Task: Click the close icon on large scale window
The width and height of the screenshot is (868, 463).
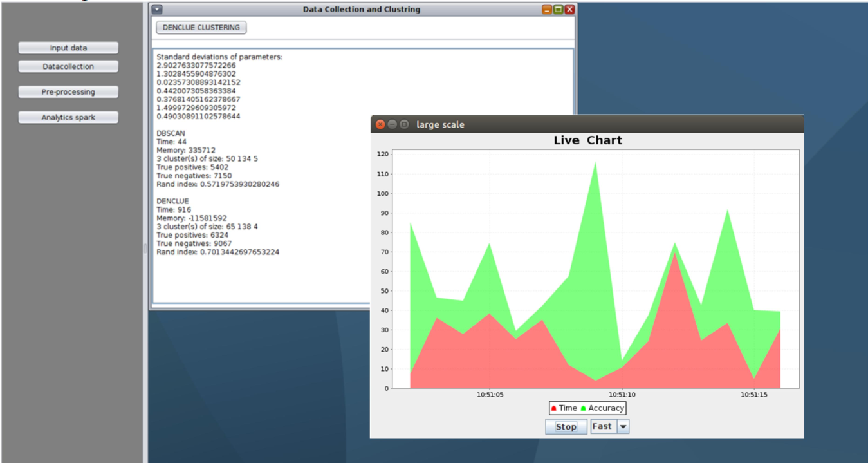Action: click(380, 124)
